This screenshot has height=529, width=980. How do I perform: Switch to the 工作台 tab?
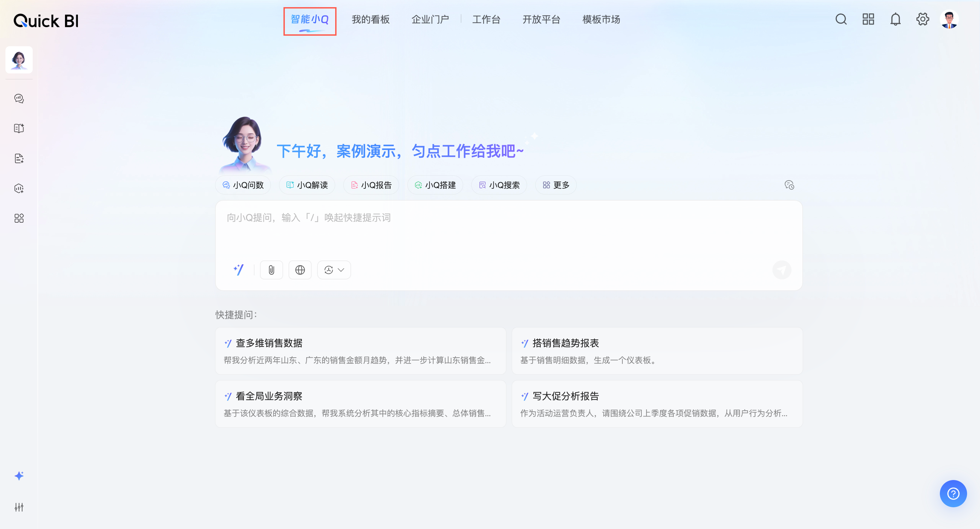486,19
